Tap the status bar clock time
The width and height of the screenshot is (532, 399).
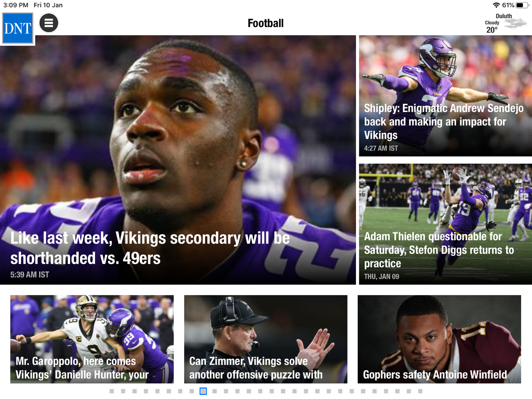pos(16,5)
